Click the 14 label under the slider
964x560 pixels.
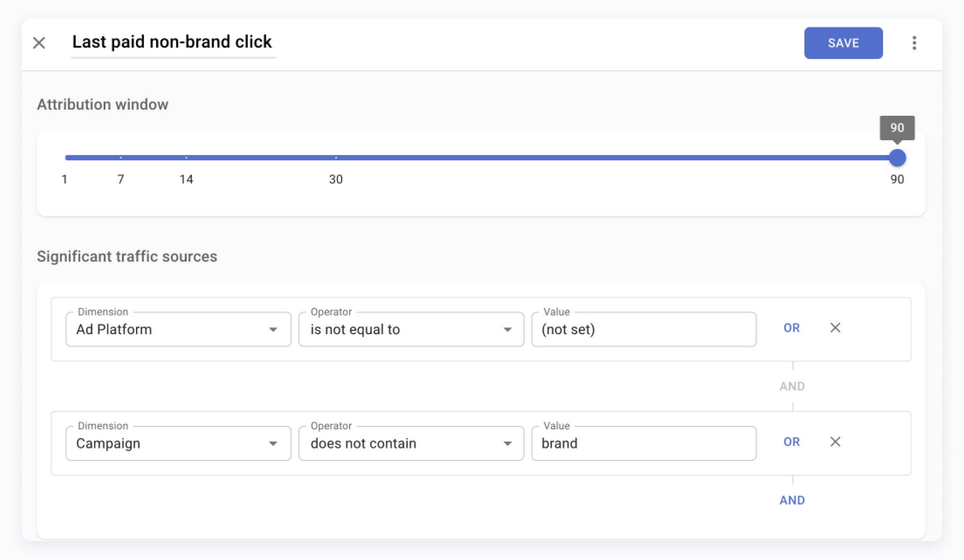[186, 179]
